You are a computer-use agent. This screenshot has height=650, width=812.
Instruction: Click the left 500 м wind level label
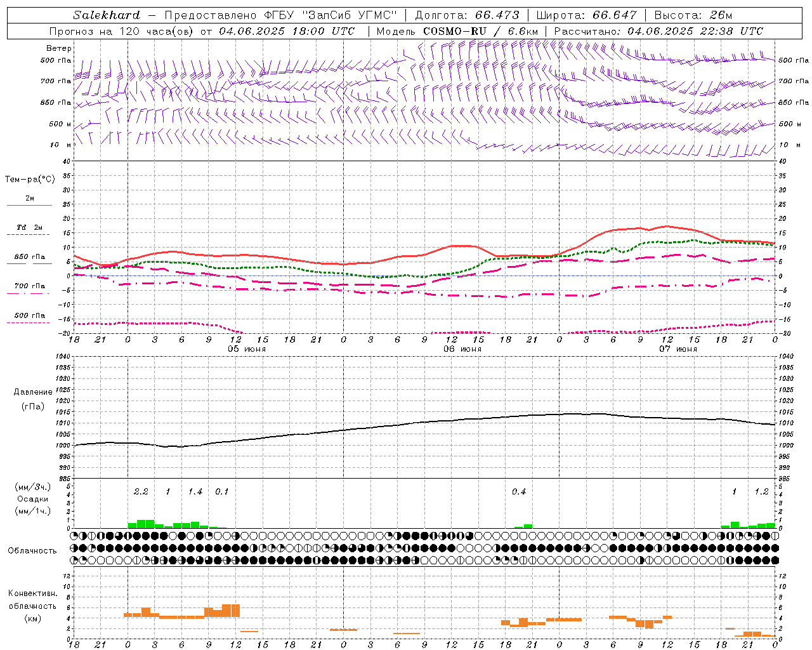coord(60,124)
